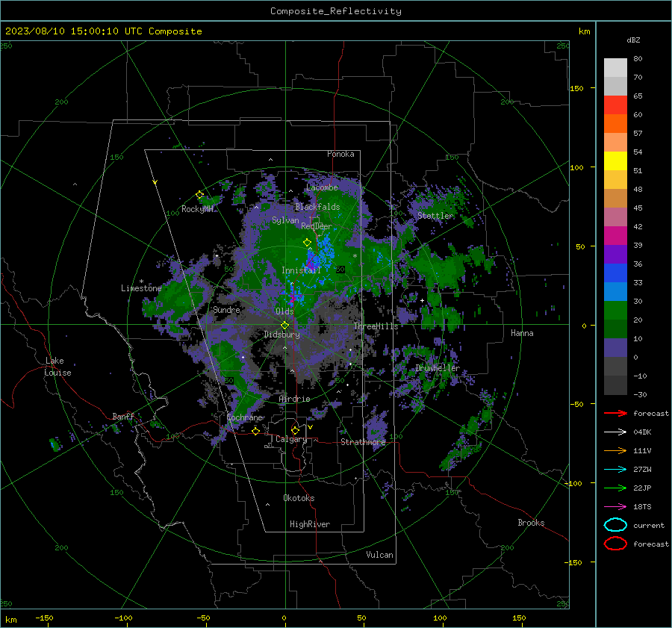Click the green 22JP arrow symbol
Image resolution: width=672 pixels, height=628 pixels.
tap(615, 488)
